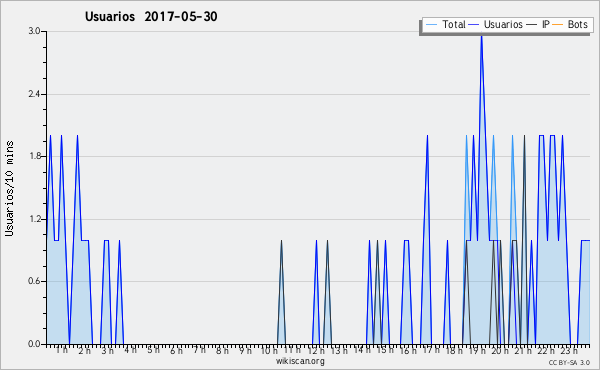The image size is (600, 370).
Task: Click the y-axis label '1.2'
Action: pyautogui.click(x=34, y=219)
